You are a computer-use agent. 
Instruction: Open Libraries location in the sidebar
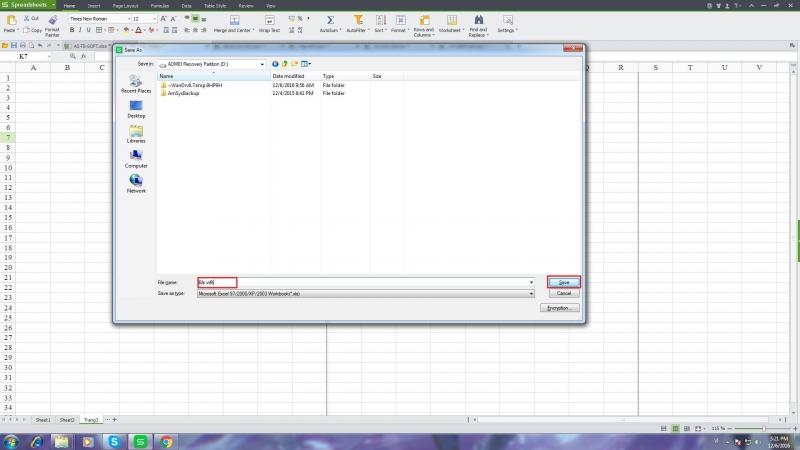click(136, 134)
